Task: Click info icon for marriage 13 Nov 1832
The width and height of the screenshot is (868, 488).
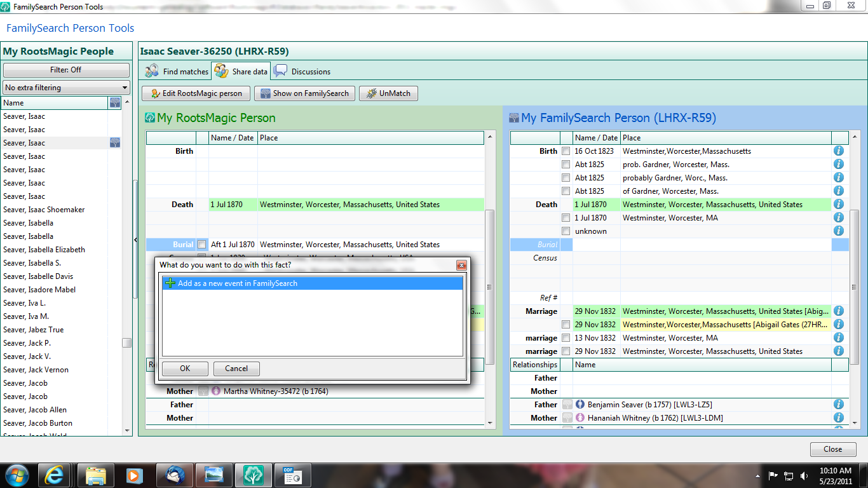Action: coord(838,338)
